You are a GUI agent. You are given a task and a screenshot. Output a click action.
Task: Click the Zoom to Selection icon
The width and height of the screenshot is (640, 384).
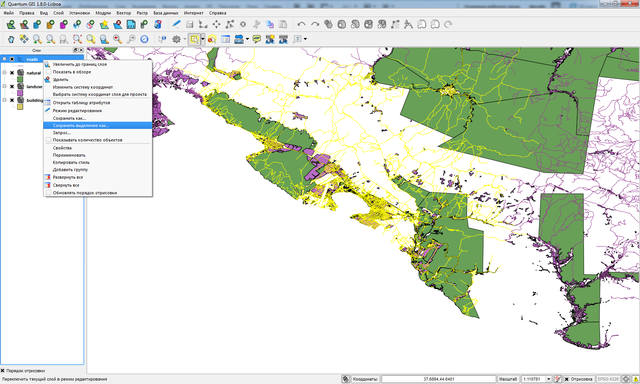(x=91, y=39)
